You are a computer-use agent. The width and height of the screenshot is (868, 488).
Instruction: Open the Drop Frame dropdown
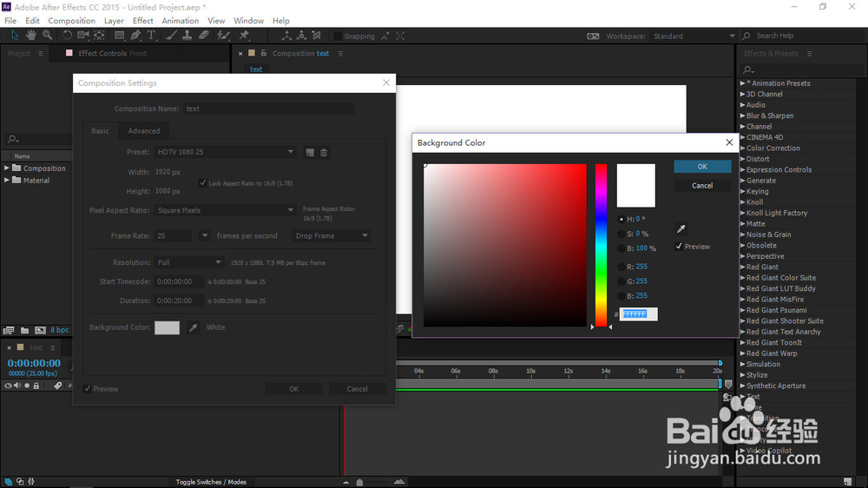pos(331,235)
